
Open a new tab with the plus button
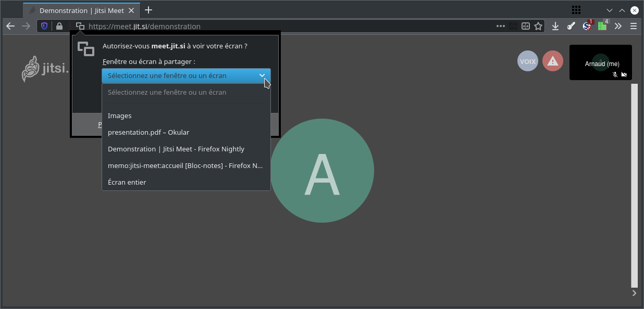pyautogui.click(x=148, y=10)
